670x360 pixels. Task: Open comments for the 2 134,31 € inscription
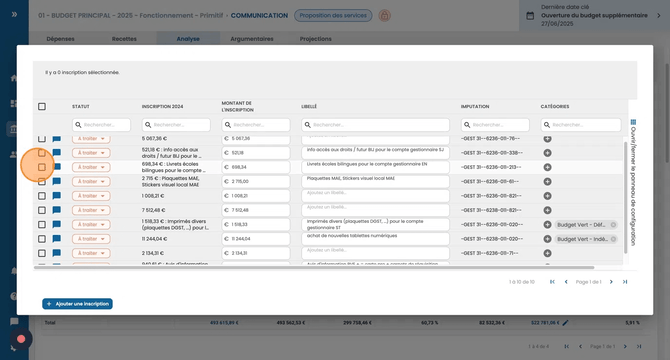(x=56, y=253)
